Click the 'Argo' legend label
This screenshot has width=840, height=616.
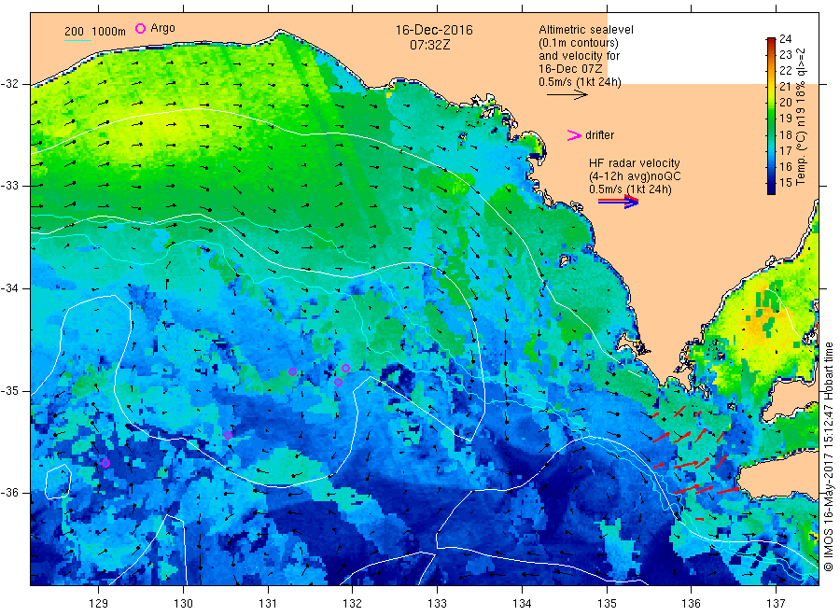click(x=162, y=28)
